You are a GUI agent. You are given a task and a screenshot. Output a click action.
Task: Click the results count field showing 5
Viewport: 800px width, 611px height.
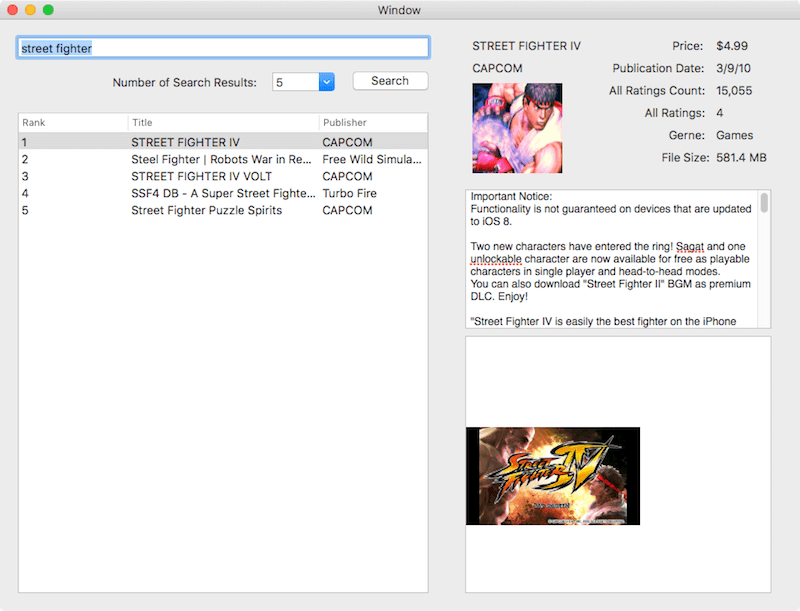296,82
